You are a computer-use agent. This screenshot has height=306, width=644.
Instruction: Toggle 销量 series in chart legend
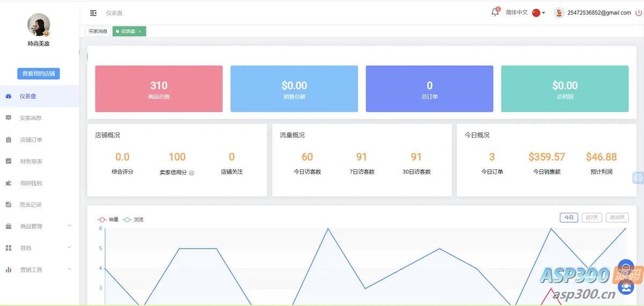108,220
